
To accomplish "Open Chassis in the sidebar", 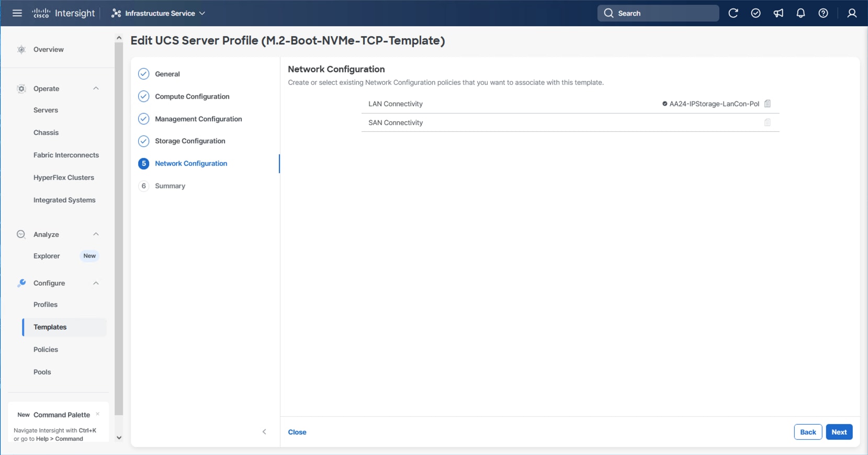I will 46,133.
